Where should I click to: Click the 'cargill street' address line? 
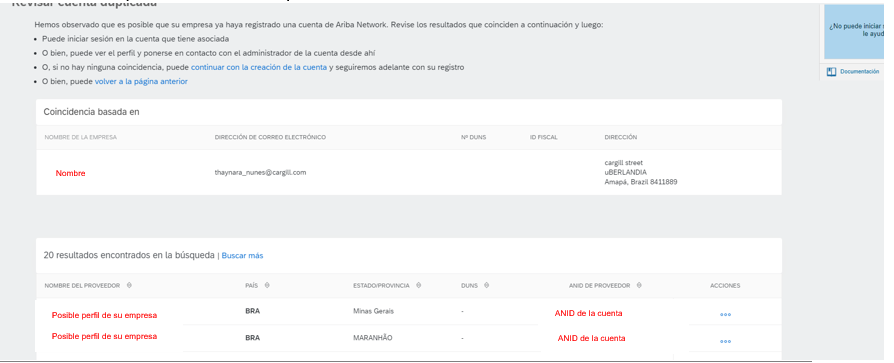(623, 163)
